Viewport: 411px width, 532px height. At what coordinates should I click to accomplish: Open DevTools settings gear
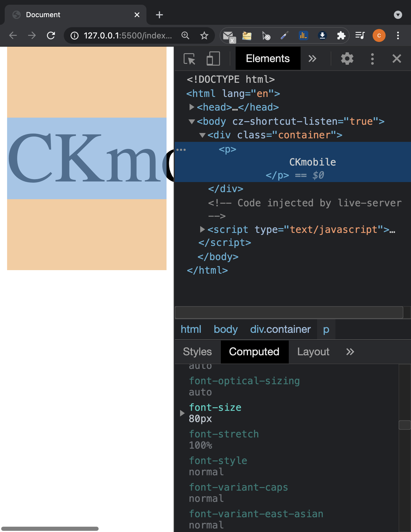[x=347, y=59]
